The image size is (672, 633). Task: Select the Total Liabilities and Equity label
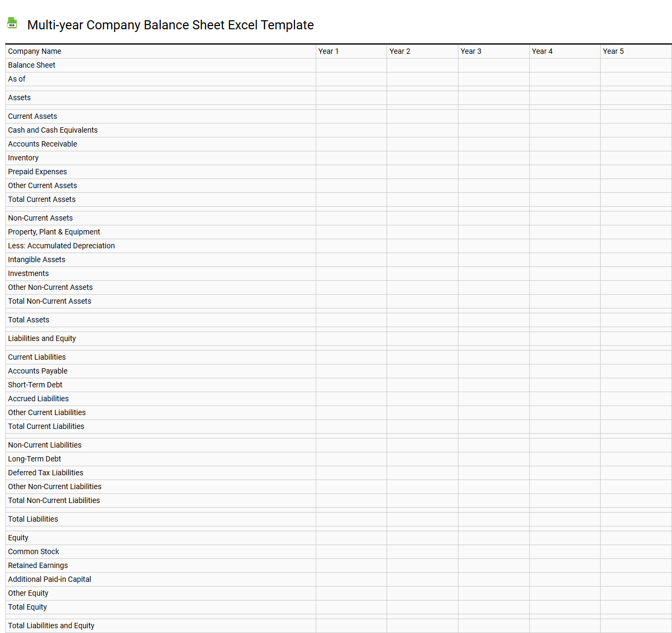pos(51,626)
